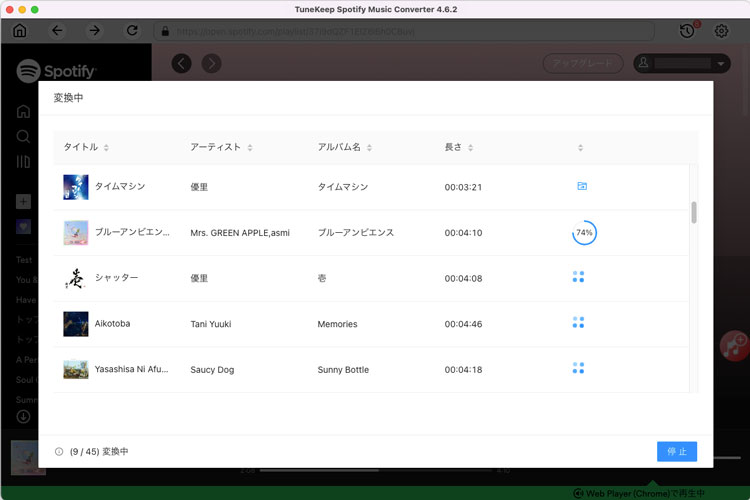Click duration 00:04:10

click(463, 233)
